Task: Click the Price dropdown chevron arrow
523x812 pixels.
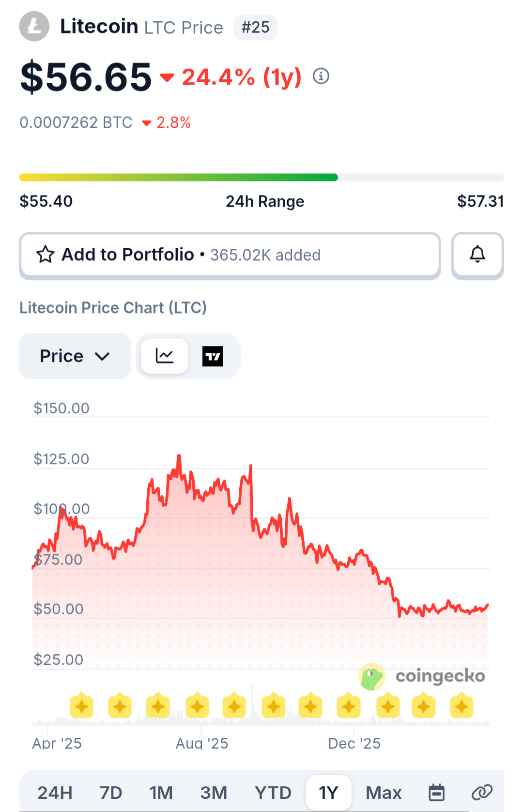Action: pos(102,357)
